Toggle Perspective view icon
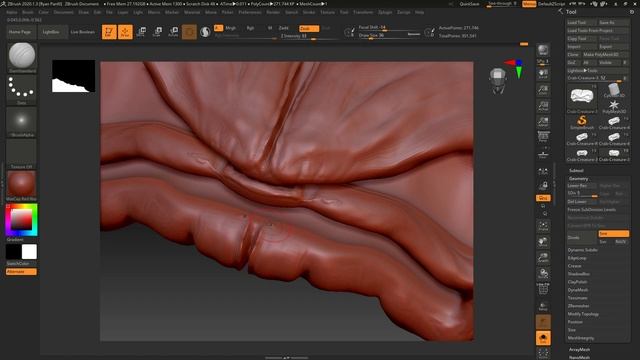 tap(543, 137)
